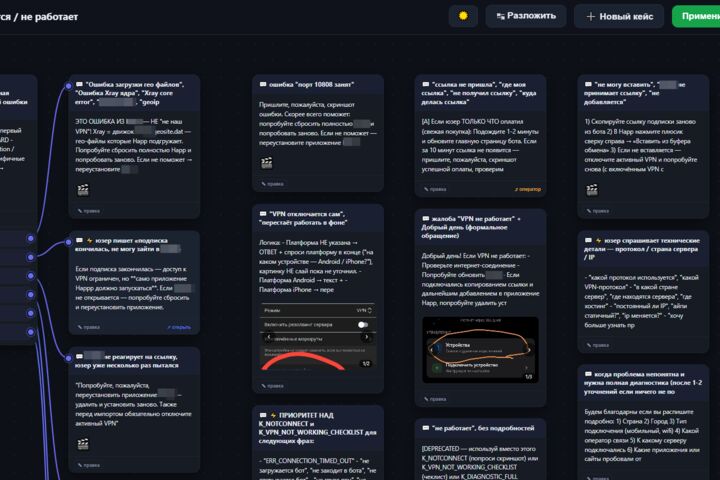
Task: Click message icon on 'не работает, без подробностей' card
Action: pos(426,428)
